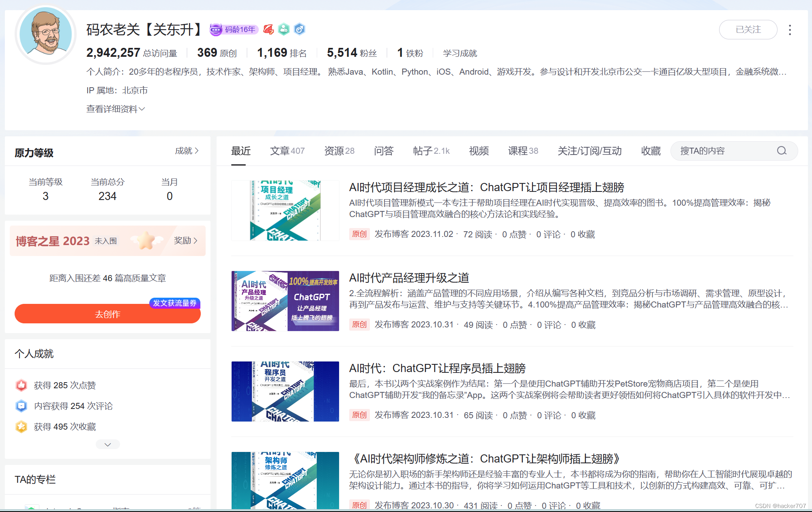Click the gold star favorites icon
812x512 pixels.
(21, 426)
